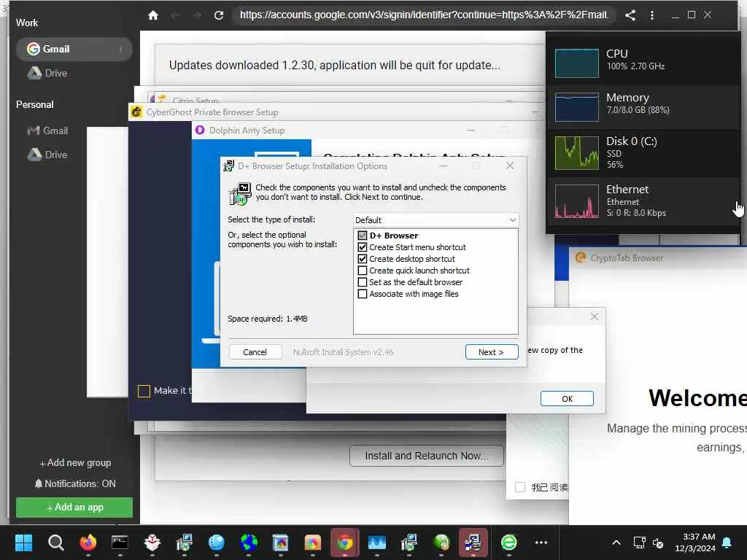Switch to Chrome-like browser on taskbar
The image size is (747, 560).
(x=345, y=542)
